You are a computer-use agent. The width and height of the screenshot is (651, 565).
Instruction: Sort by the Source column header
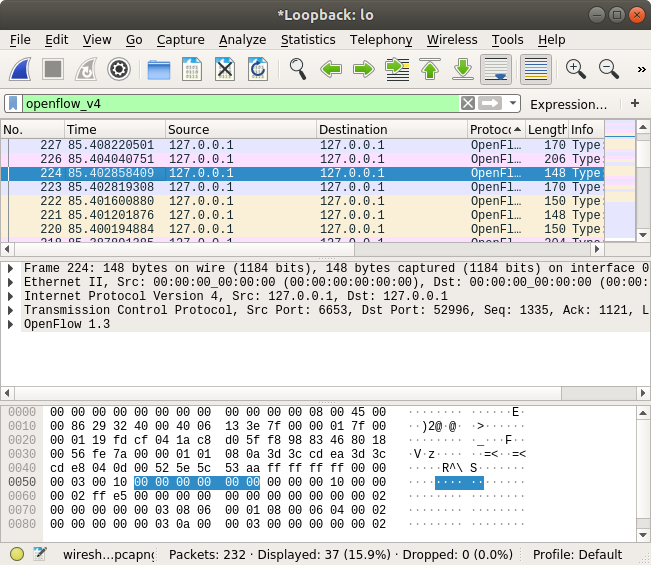(240, 130)
